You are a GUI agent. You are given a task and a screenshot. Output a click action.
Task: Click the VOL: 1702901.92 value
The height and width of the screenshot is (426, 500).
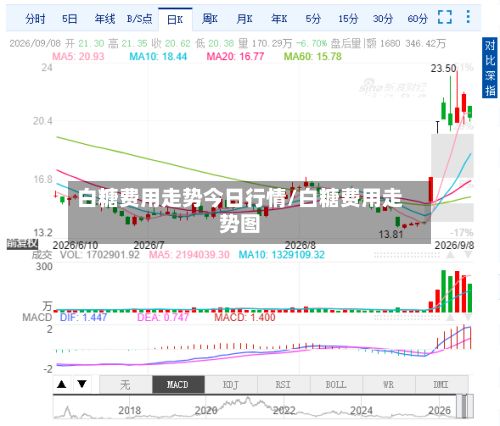coord(100,255)
